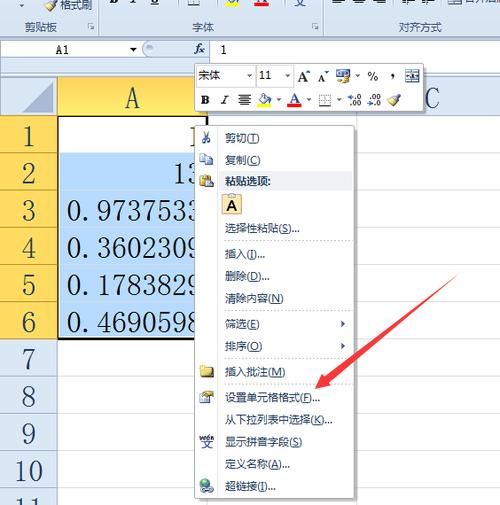Click the wén icon beside 显示拼音字段(S)
The image size is (500, 505).
click(207, 442)
